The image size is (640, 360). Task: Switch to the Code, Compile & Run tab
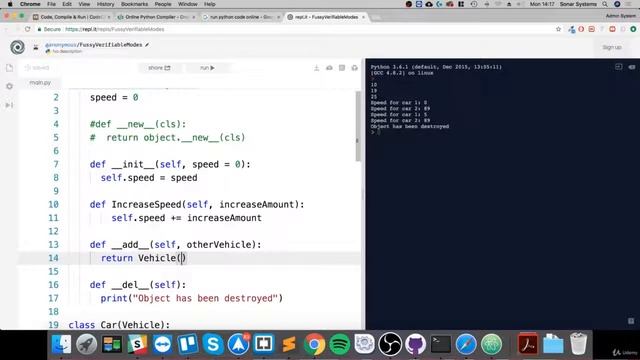[71, 17]
